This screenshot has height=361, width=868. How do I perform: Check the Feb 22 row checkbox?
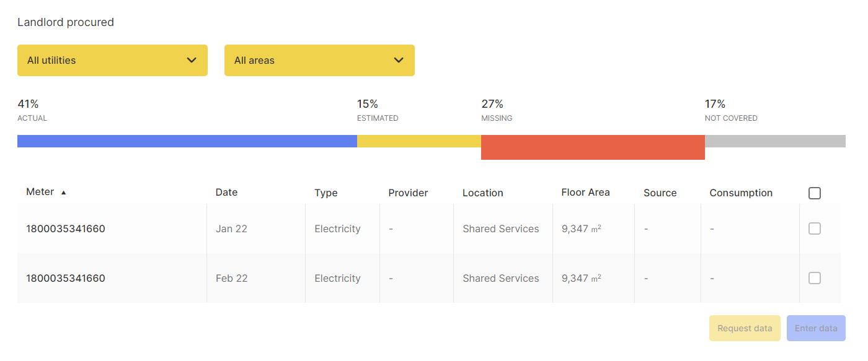coord(815,278)
